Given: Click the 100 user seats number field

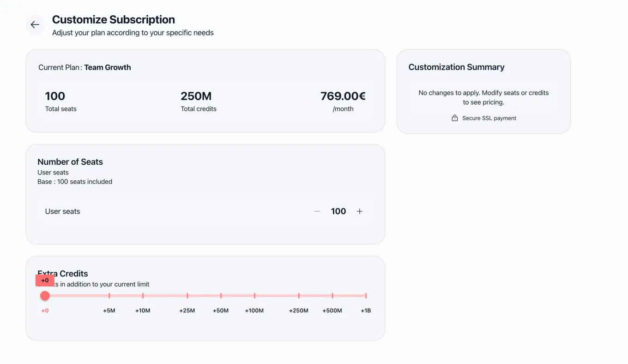Looking at the screenshot, I should [338, 211].
